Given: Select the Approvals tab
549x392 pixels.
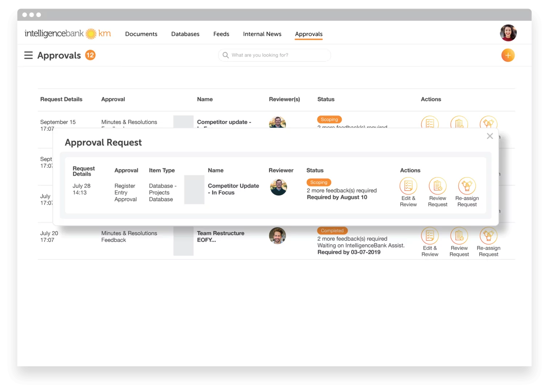Looking at the screenshot, I should coord(309,34).
